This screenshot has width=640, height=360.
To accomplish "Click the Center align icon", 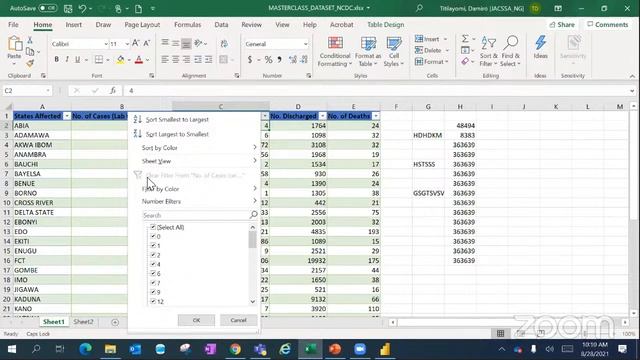I will pos(176,60).
